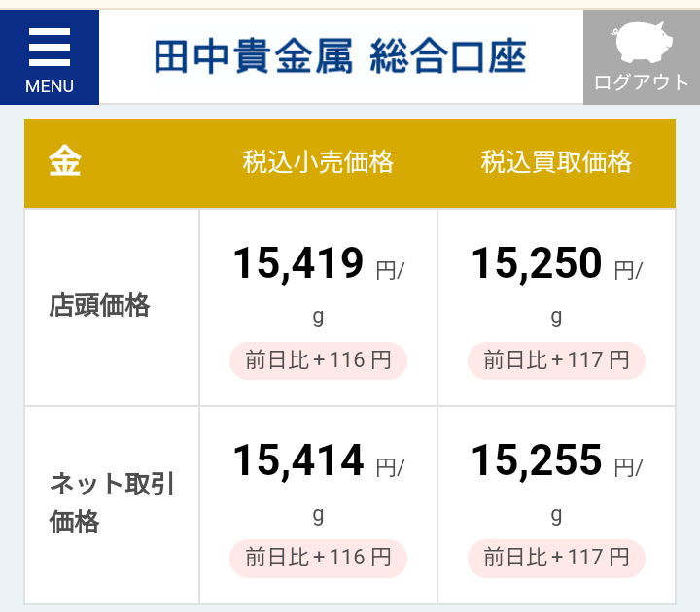Tap 前日比+117円 badge under 15,255
Screen dimensions: 700x612
point(556,558)
